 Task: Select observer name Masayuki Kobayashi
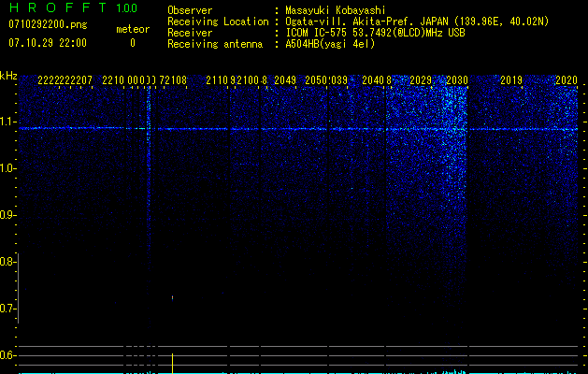(336, 10)
